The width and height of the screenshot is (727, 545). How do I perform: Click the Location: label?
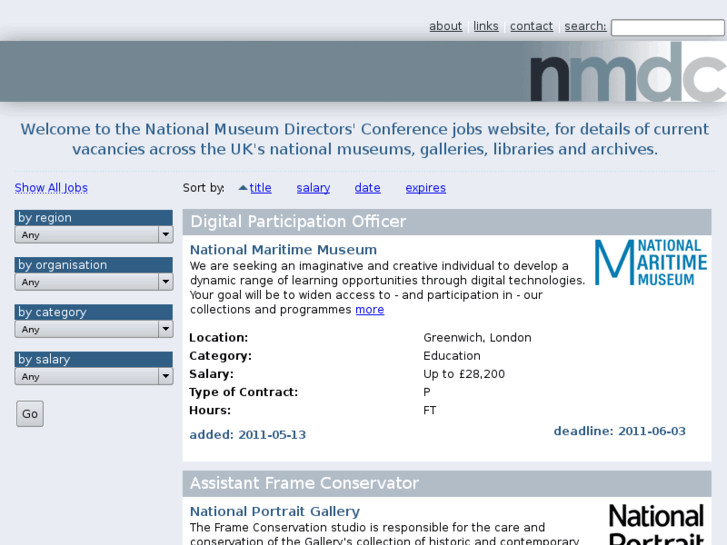click(218, 338)
